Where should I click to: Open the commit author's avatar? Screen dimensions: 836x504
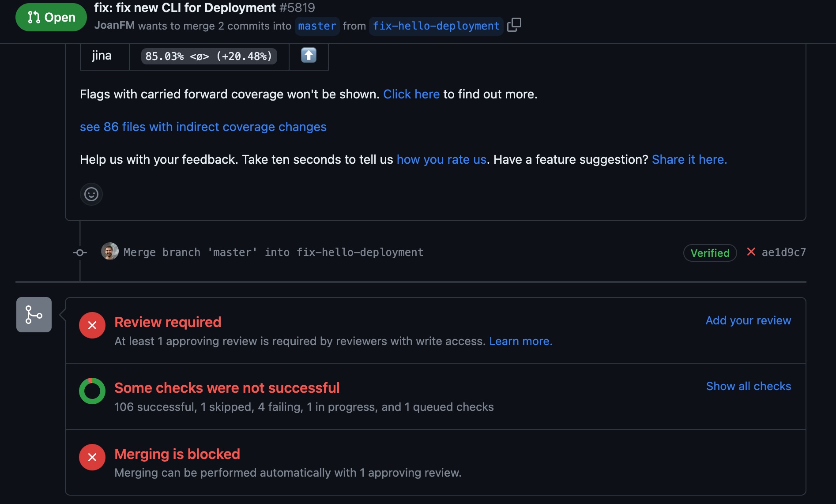[x=109, y=251]
